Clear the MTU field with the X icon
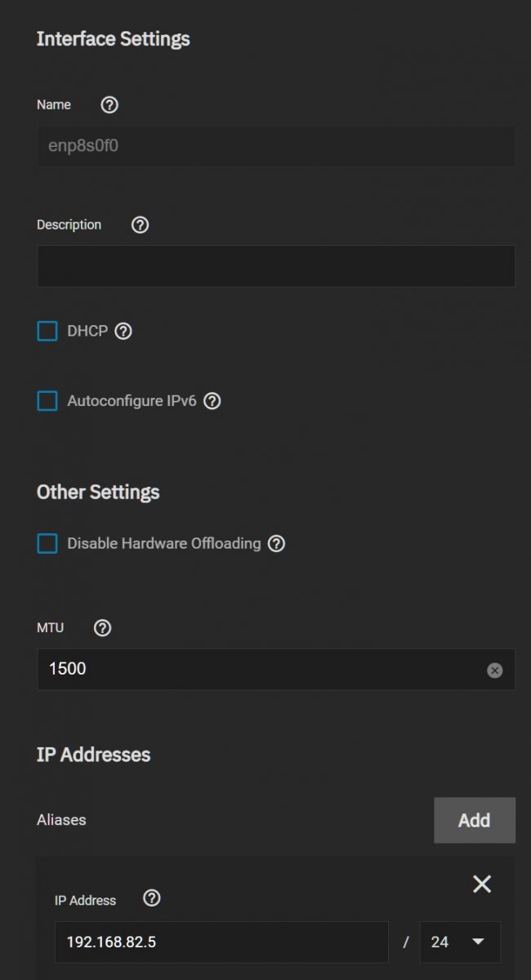The width and height of the screenshot is (531, 980). pos(495,670)
